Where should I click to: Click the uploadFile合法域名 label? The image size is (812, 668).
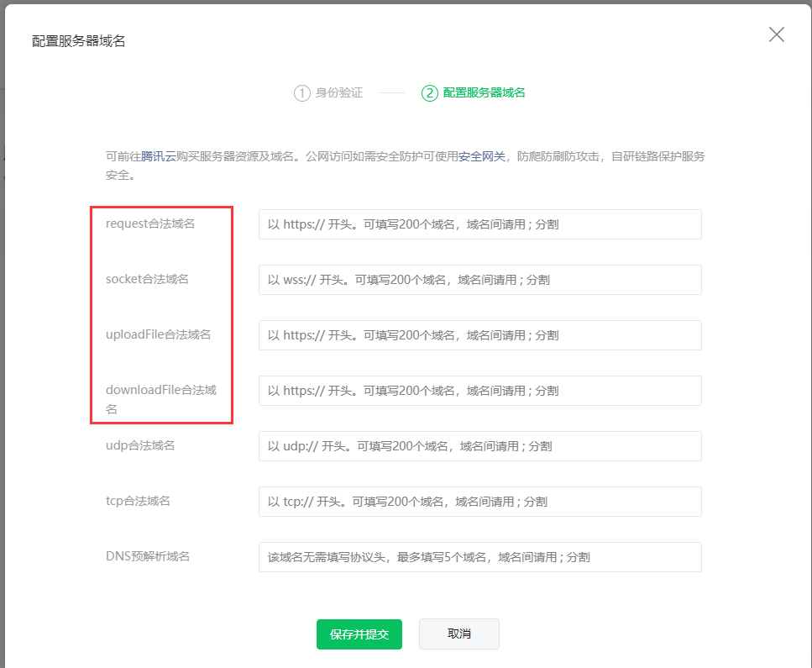(x=158, y=334)
